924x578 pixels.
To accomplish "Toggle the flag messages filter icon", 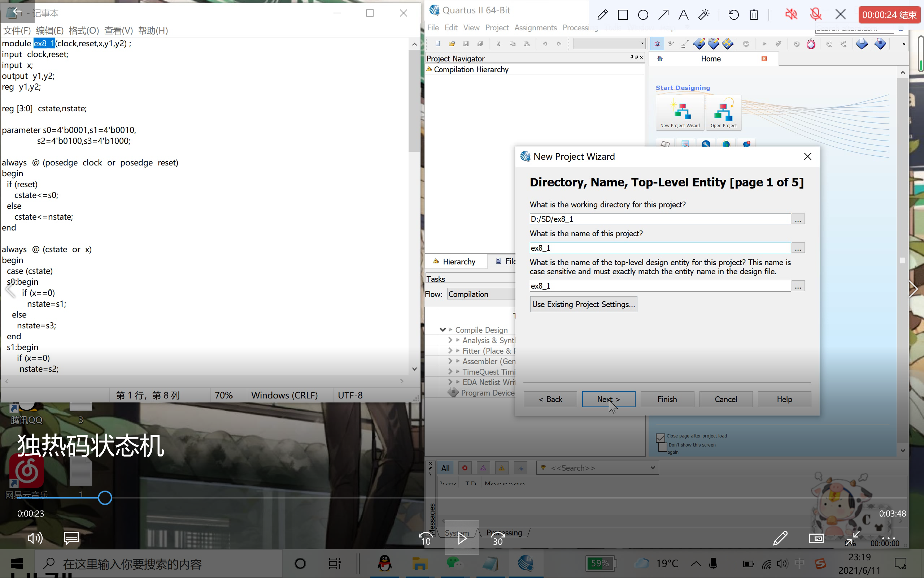I will [521, 468].
